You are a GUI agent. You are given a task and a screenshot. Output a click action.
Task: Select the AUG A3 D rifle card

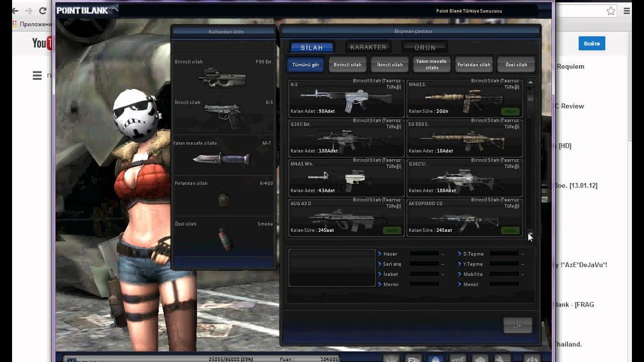click(346, 218)
